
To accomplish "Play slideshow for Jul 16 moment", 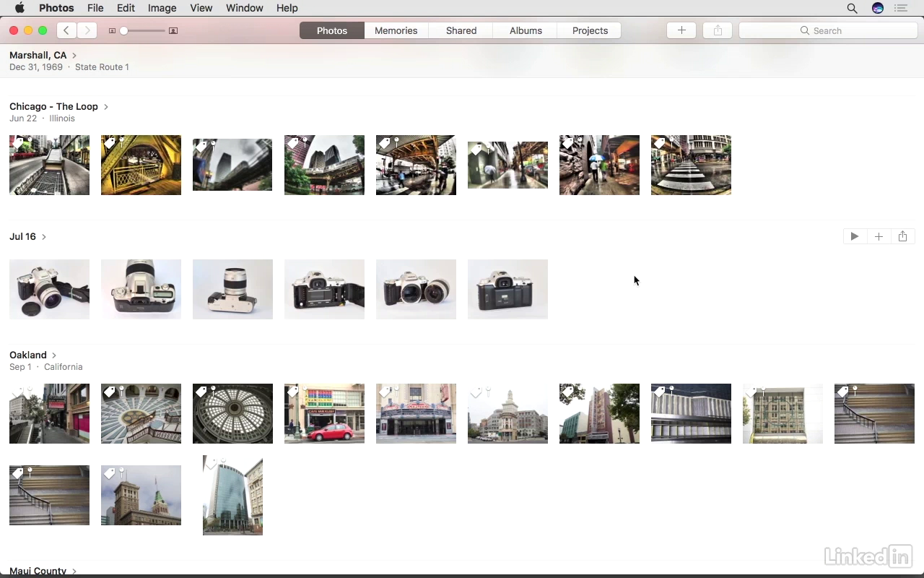I will pyautogui.click(x=855, y=236).
